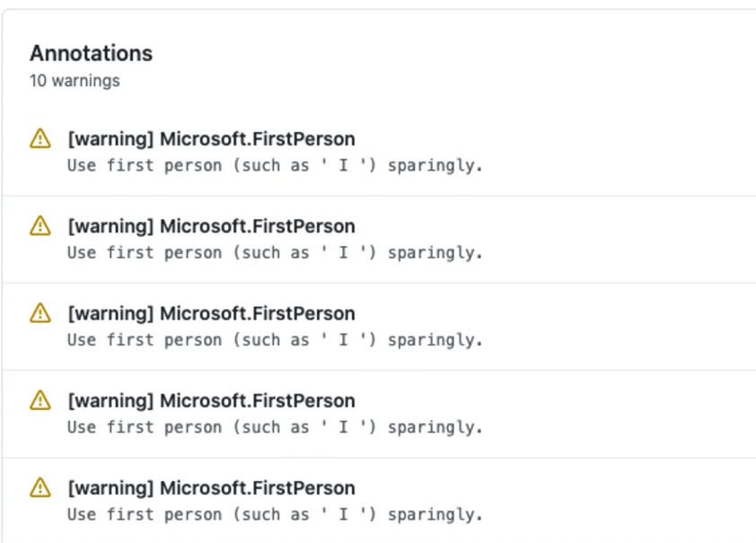Expand the second Microsoft.FirstPerson warning entry
The height and width of the screenshot is (543, 756).
pos(211,226)
